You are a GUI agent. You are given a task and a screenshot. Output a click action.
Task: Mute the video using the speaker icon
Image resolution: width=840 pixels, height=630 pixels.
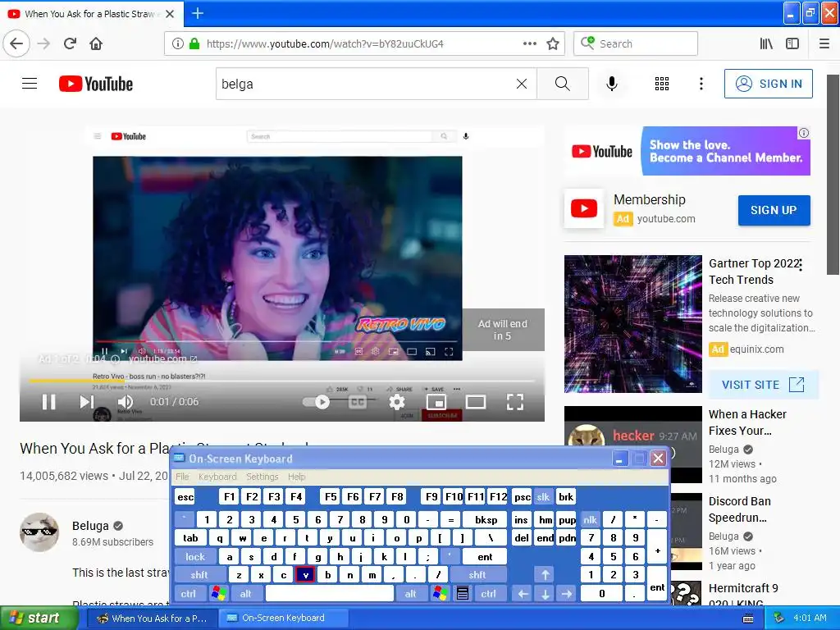126,402
